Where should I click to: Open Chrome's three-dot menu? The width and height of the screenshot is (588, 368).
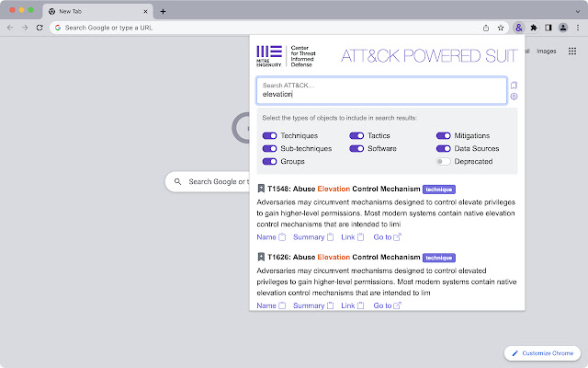pyautogui.click(x=578, y=28)
